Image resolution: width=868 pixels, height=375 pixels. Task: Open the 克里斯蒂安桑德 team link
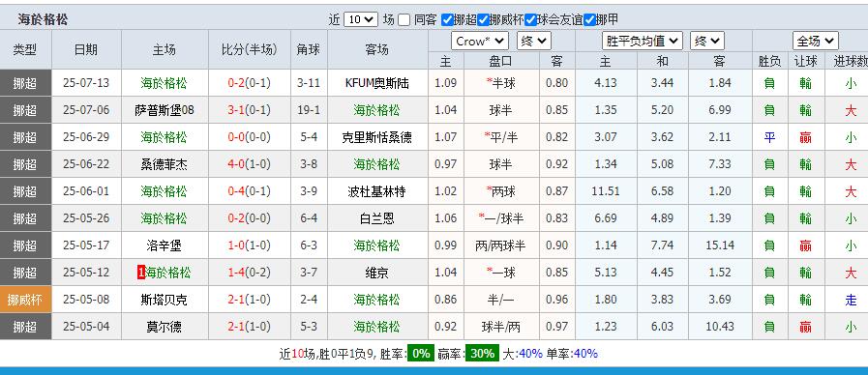(377, 137)
